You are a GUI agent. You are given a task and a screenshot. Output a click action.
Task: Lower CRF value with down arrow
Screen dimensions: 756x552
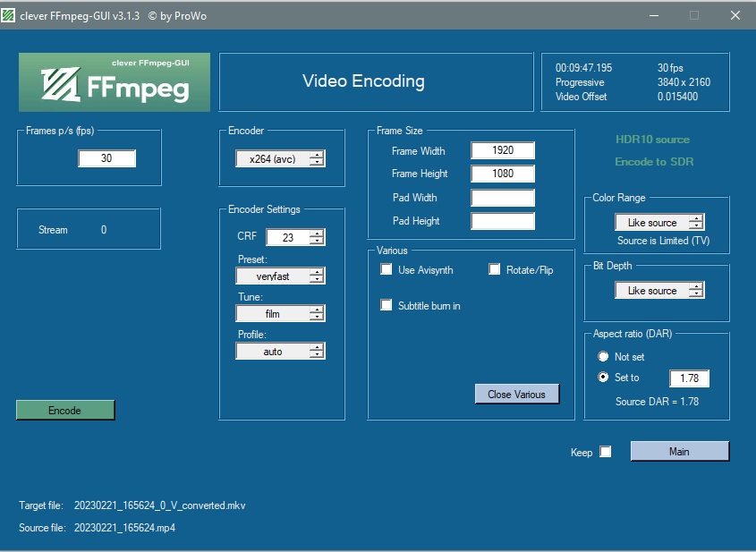317,241
